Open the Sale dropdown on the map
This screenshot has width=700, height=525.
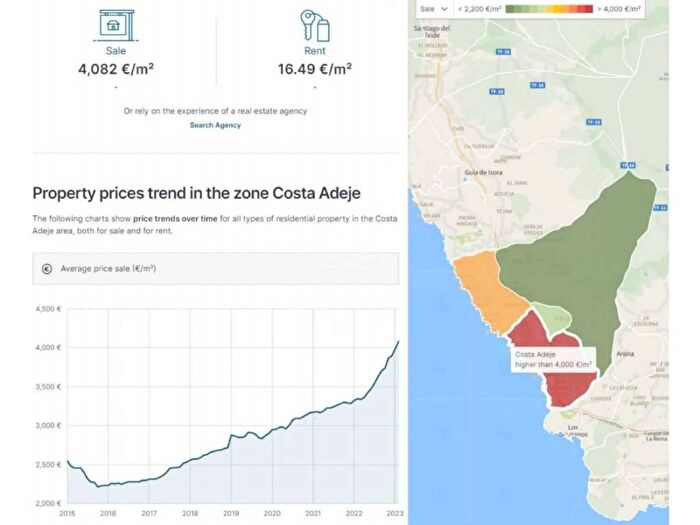click(x=434, y=8)
